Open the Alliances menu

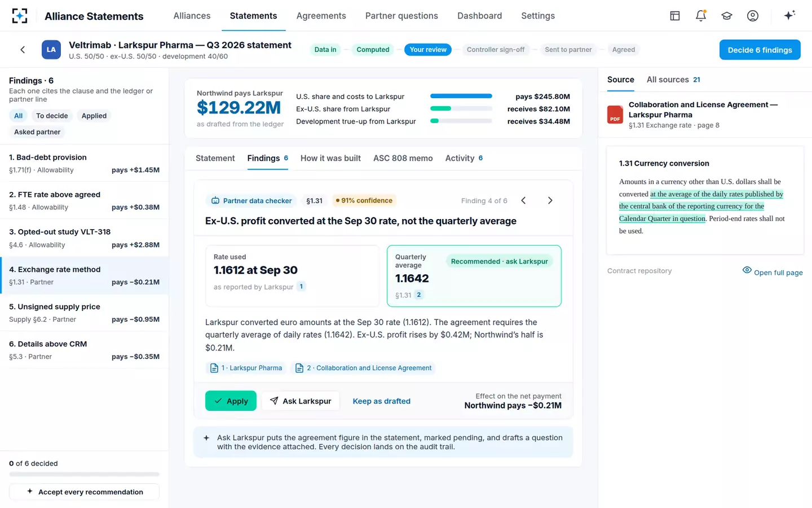(192, 16)
